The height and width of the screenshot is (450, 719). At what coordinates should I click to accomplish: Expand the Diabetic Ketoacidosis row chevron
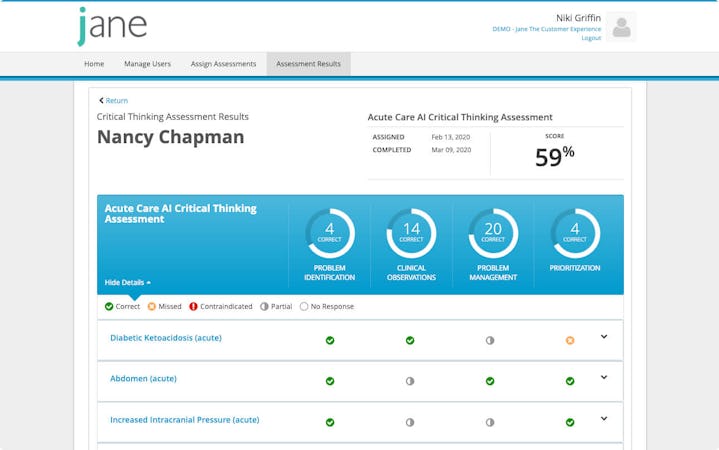(604, 337)
